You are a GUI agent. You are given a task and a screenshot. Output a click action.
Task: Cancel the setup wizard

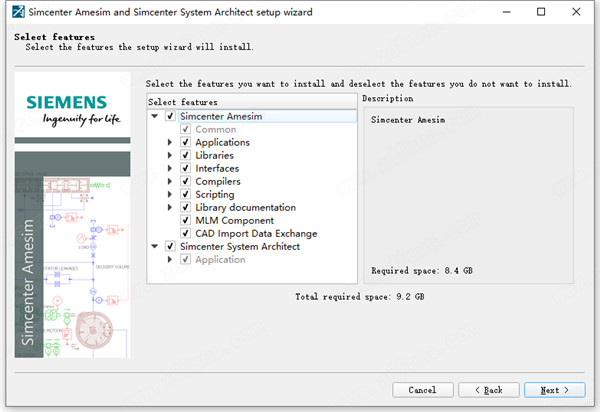point(422,390)
